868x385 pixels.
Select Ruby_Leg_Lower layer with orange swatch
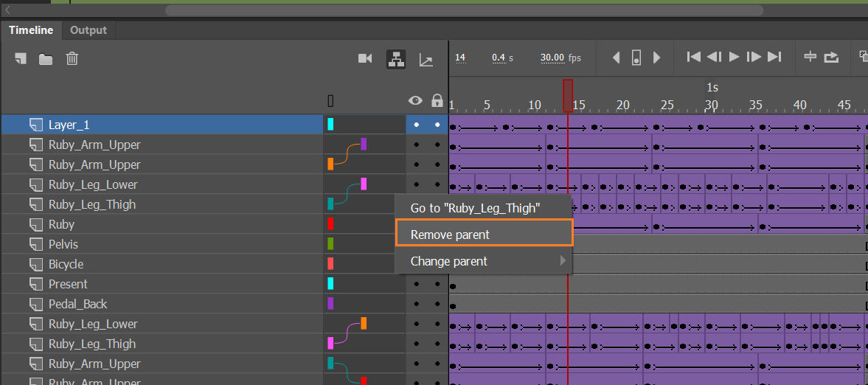pyautogui.click(x=162, y=324)
